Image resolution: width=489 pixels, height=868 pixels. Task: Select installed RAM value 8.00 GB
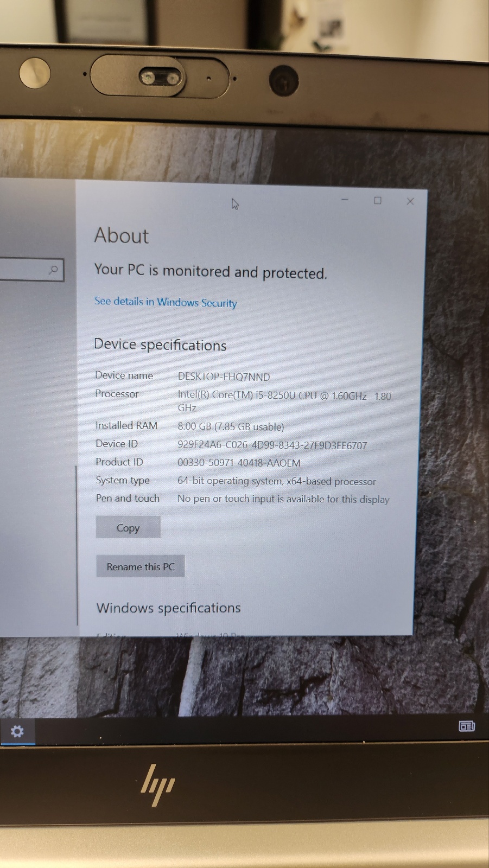[x=231, y=426]
